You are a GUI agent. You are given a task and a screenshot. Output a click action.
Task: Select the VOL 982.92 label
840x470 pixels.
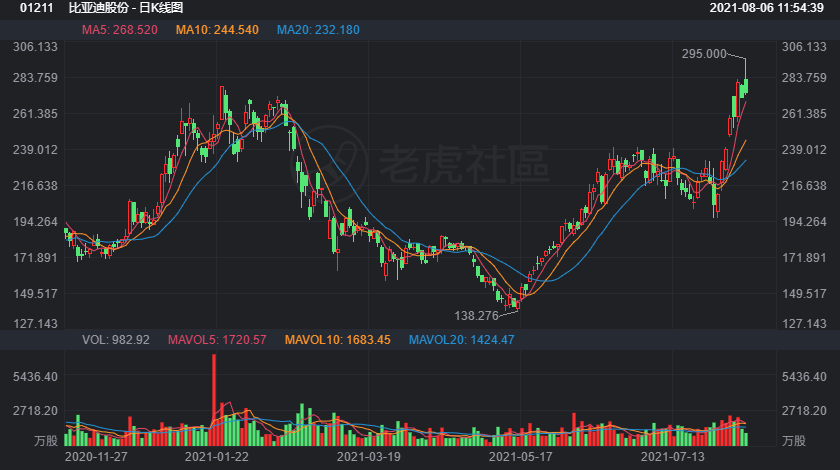(x=116, y=340)
